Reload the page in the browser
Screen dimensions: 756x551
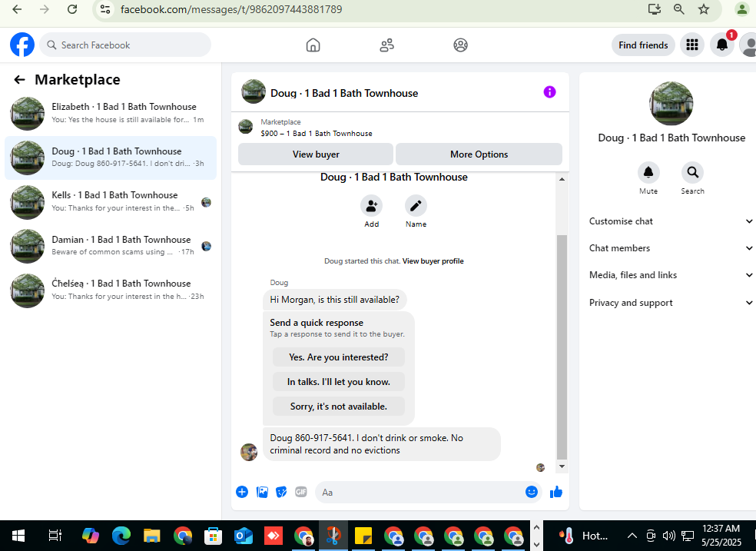(72, 9)
